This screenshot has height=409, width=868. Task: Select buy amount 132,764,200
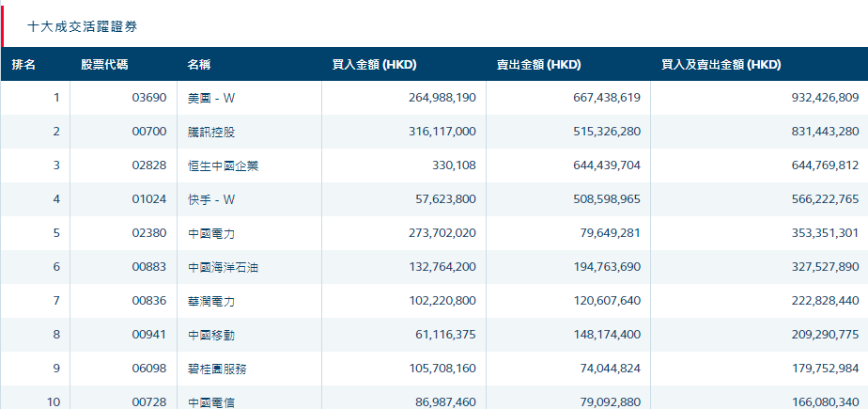point(442,267)
